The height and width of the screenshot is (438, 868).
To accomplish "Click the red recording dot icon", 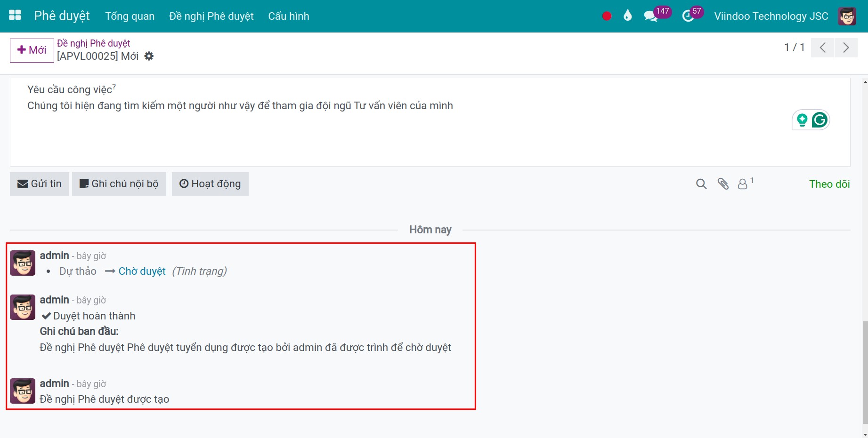I will pos(607,16).
